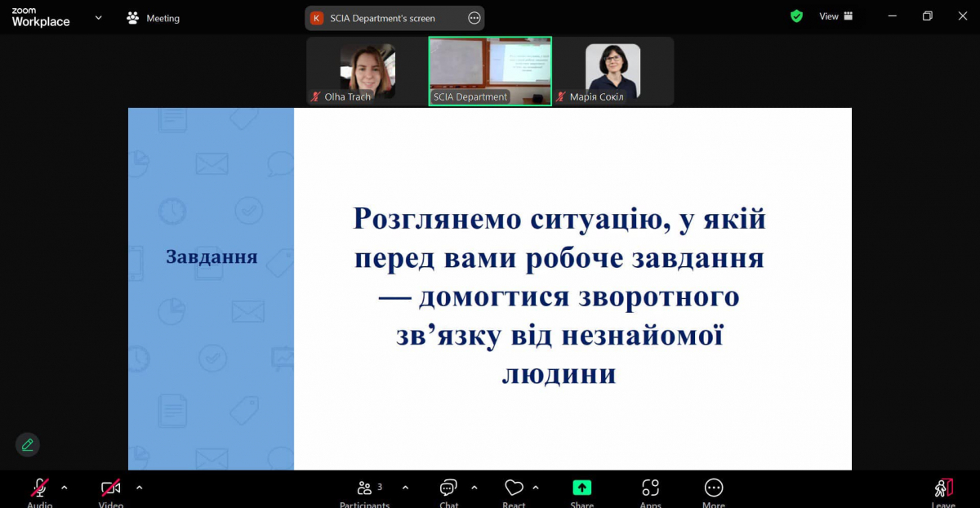Open video settings chevron
The height and width of the screenshot is (508, 980).
pyautogui.click(x=139, y=488)
